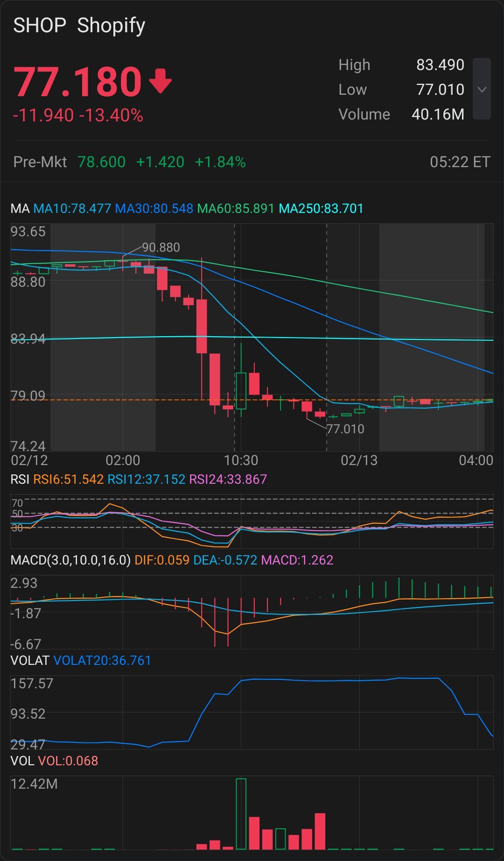504x861 pixels.
Task: Tap the last price 77.180
Action: (77, 82)
